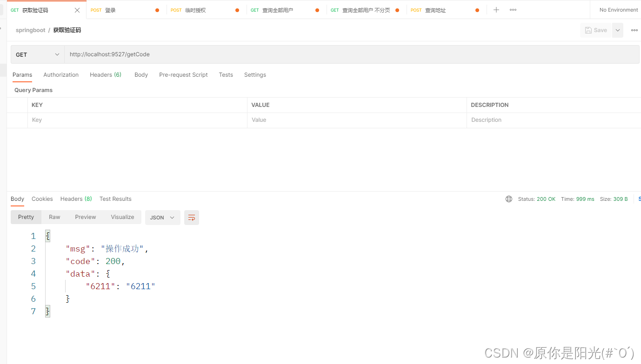This screenshot has height=364, width=641.
Task: Switch to the POST 查询地址 tab
Action: click(x=447, y=10)
